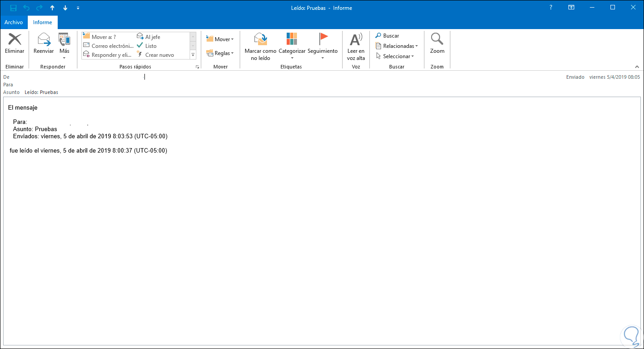644x349 pixels.
Task: Open the Seguimiento flag menu
Action: [322, 47]
